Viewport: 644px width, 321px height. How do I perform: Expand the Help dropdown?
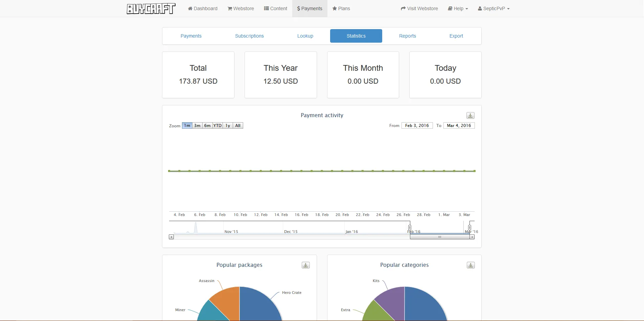458,8
